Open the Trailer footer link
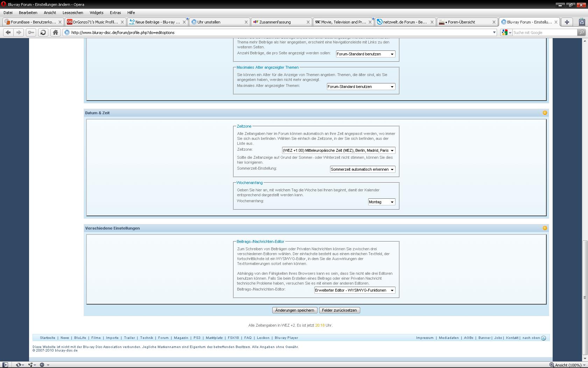This screenshot has height=368, width=588. (x=129, y=338)
